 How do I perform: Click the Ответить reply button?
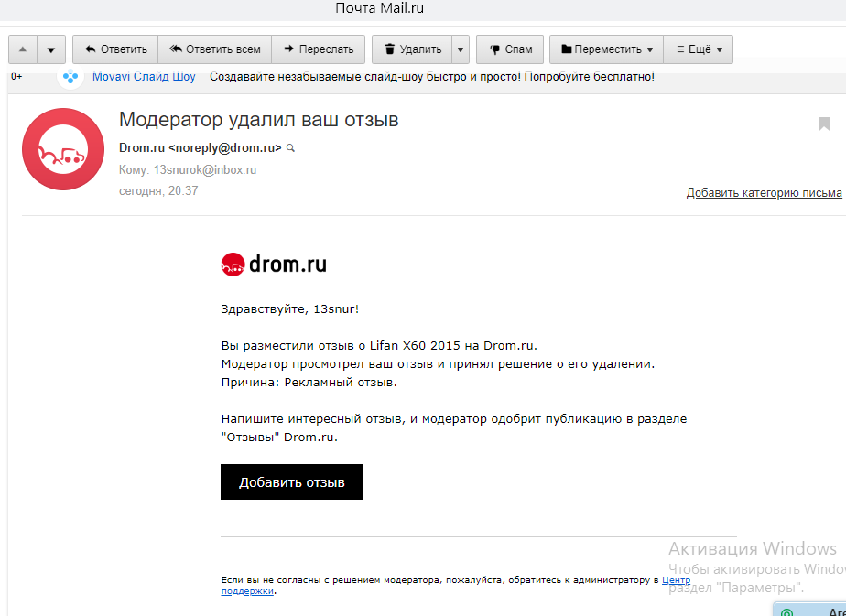point(115,49)
